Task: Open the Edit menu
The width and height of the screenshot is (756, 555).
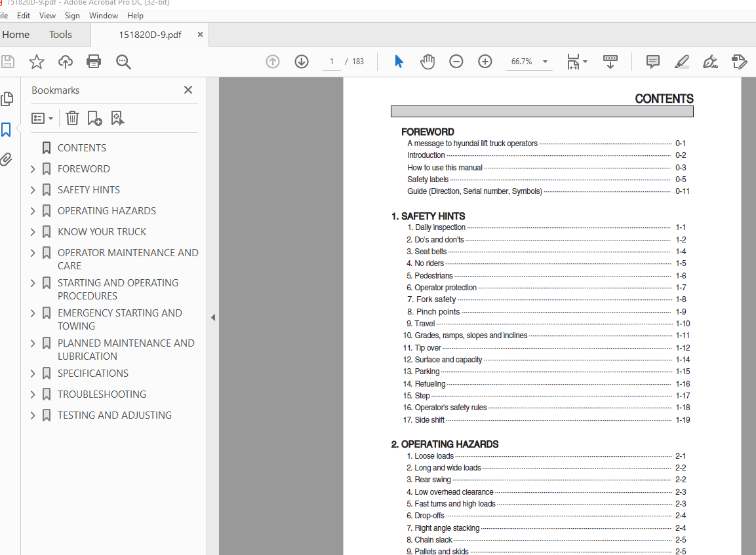Action: click(x=23, y=16)
